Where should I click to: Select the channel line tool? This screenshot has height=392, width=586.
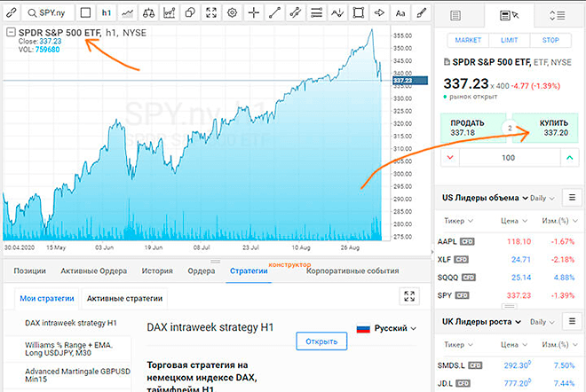coord(296,13)
